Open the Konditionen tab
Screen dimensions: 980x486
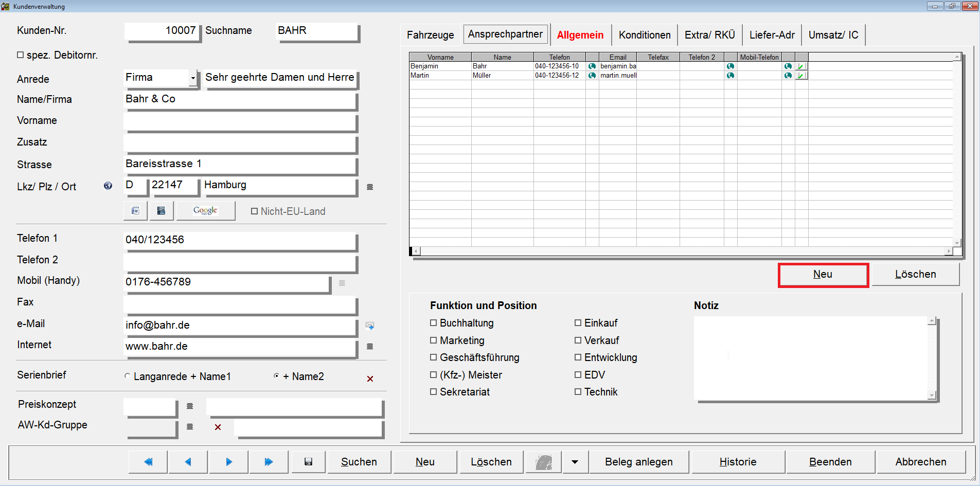point(645,35)
